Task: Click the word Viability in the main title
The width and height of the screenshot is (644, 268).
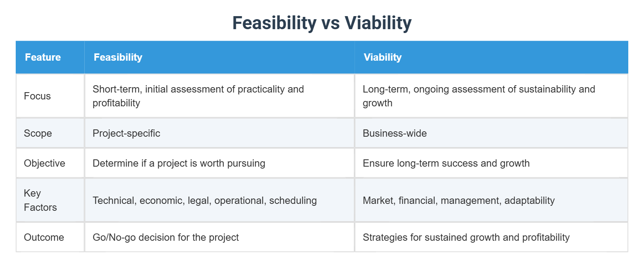Action: coord(378,23)
